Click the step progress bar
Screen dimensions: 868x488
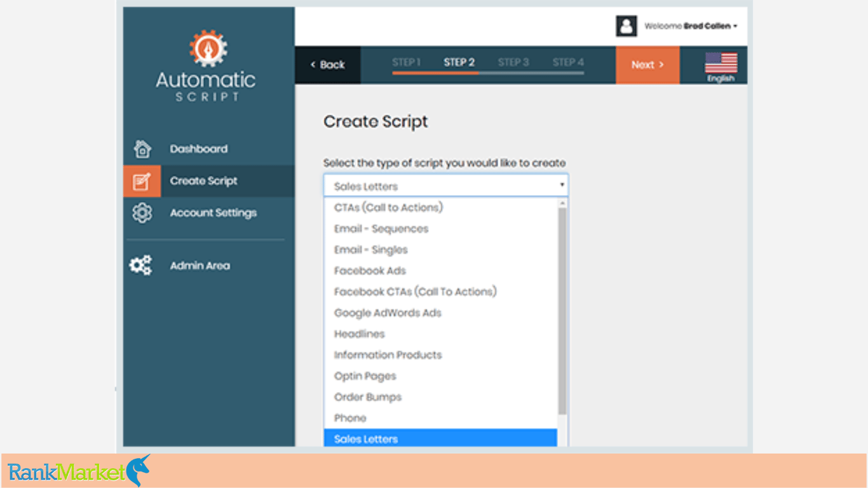[x=488, y=73]
